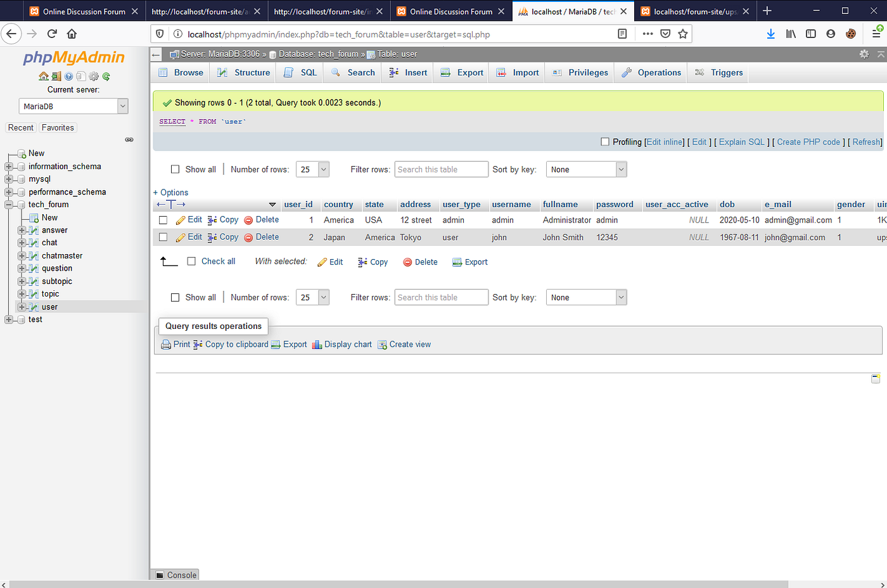
Task: Click the Filter rows search field
Action: tap(441, 169)
